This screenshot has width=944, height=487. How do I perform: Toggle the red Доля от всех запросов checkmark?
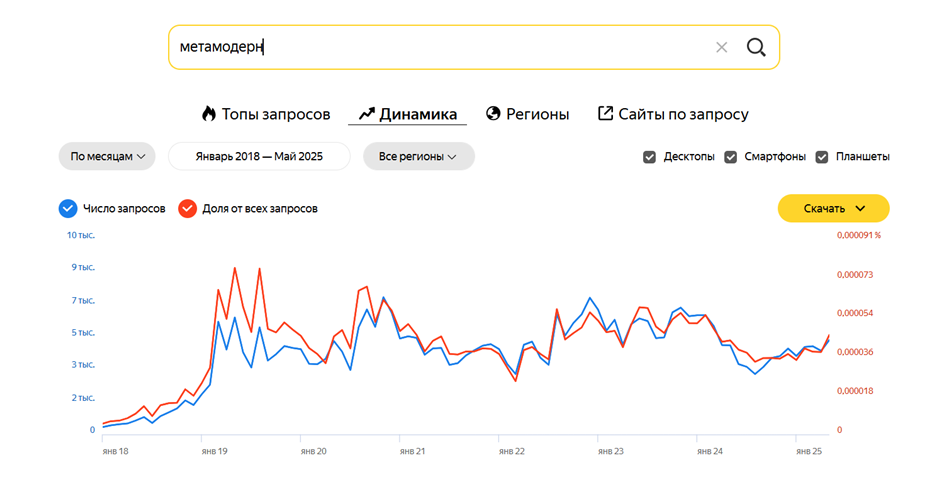pos(187,209)
